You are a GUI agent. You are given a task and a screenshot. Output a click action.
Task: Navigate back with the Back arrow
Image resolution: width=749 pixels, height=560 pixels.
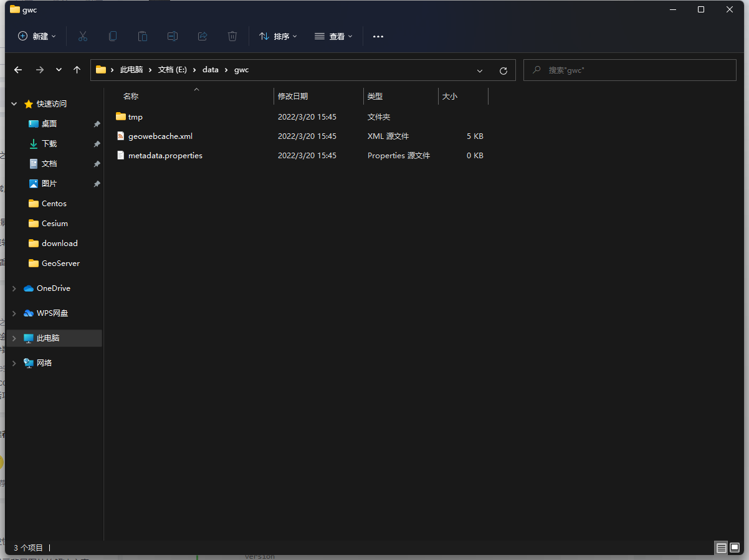click(18, 70)
